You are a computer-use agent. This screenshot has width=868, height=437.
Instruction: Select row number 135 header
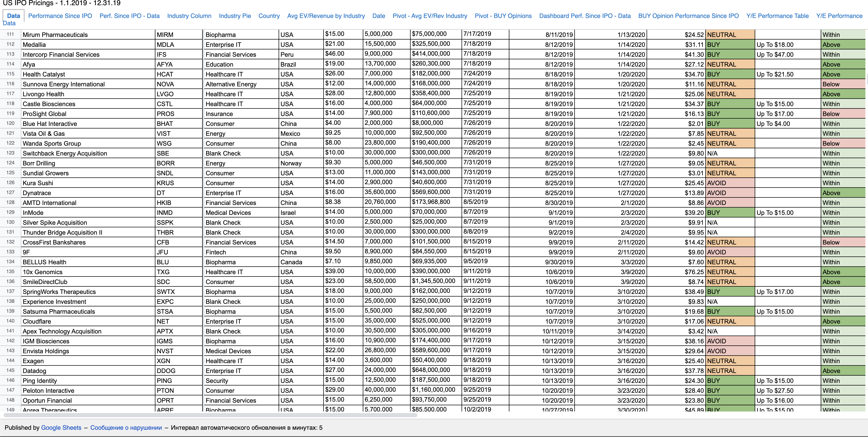[x=10, y=272]
